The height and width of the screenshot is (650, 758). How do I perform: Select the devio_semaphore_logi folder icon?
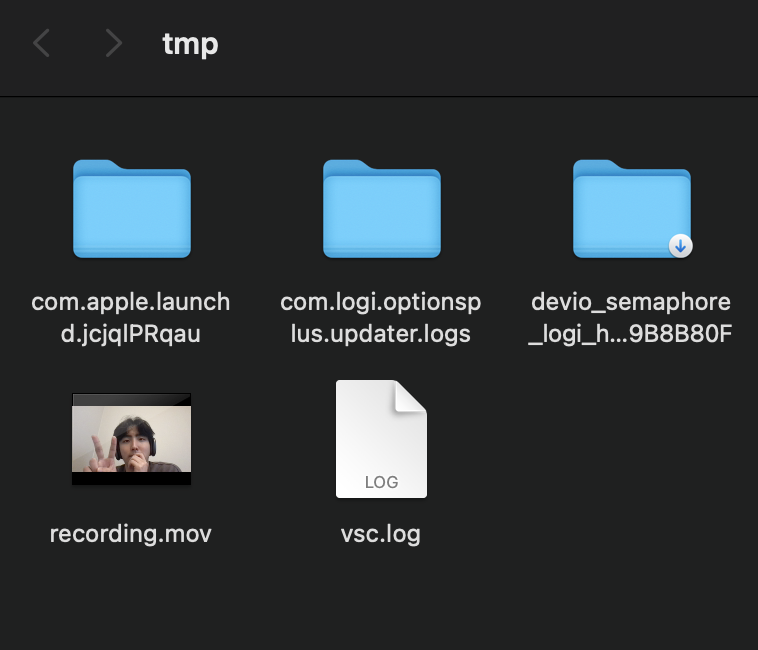coord(631,208)
